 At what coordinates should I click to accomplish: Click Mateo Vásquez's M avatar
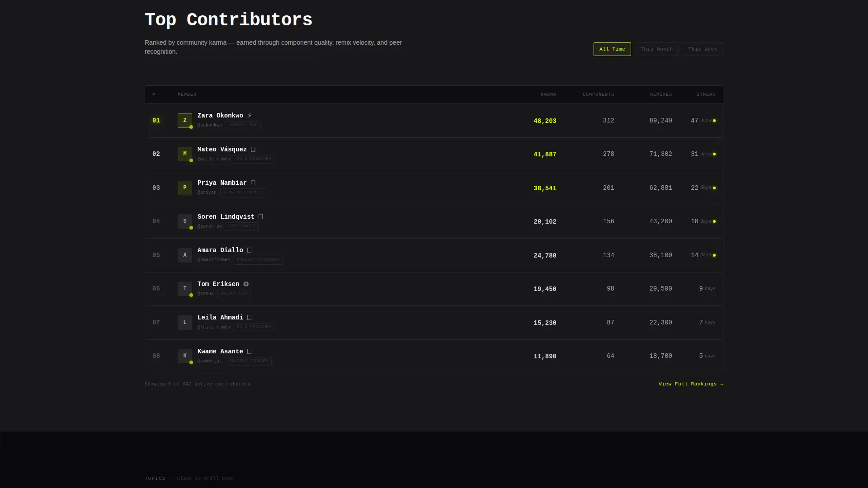click(185, 154)
